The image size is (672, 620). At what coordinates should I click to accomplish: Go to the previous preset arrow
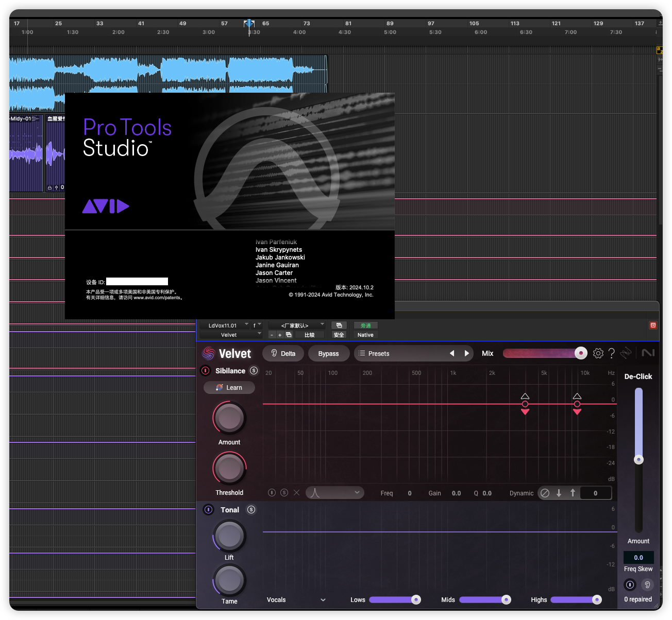pyautogui.click(x=452, y=353)
